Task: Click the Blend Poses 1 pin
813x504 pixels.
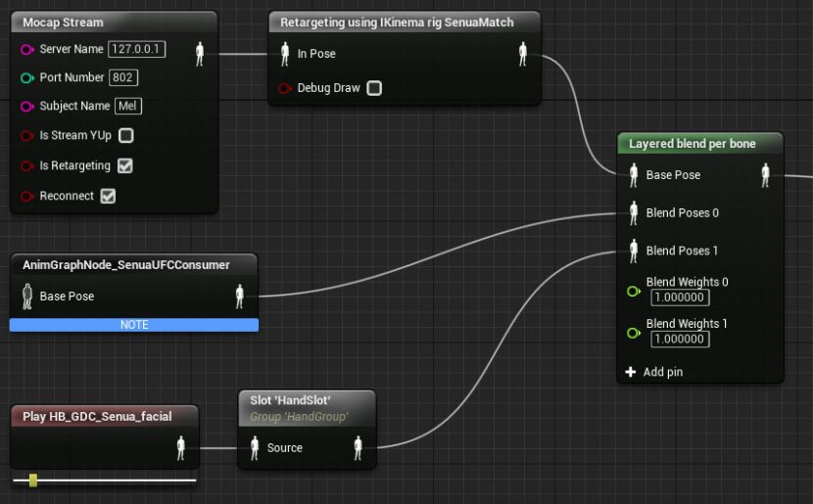Action: coord(633,251)
